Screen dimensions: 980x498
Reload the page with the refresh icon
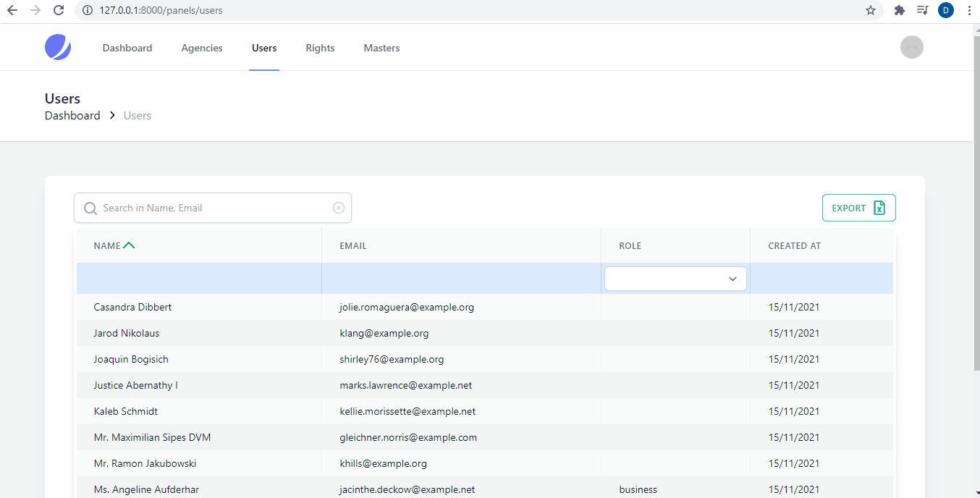point(59,10)
